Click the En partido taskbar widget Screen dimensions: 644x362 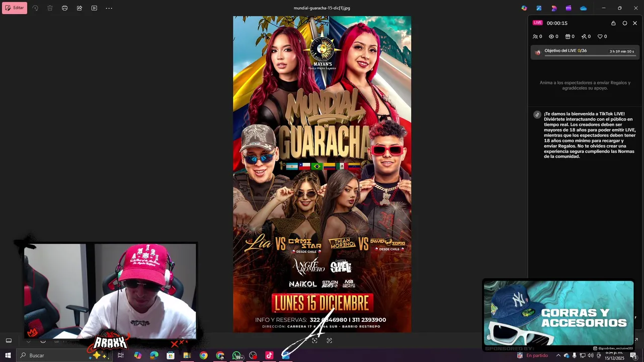(x=532, y=355)
